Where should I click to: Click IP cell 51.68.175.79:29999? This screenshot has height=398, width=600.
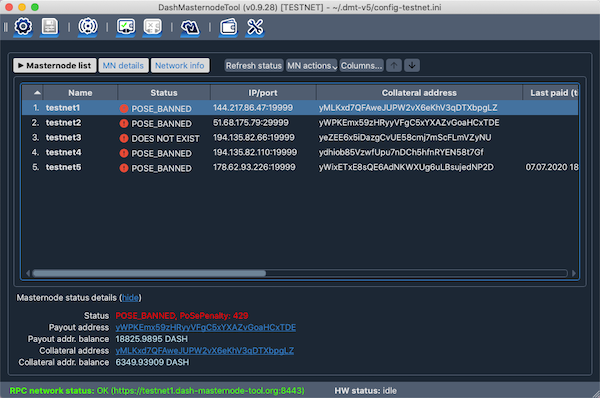251,122
